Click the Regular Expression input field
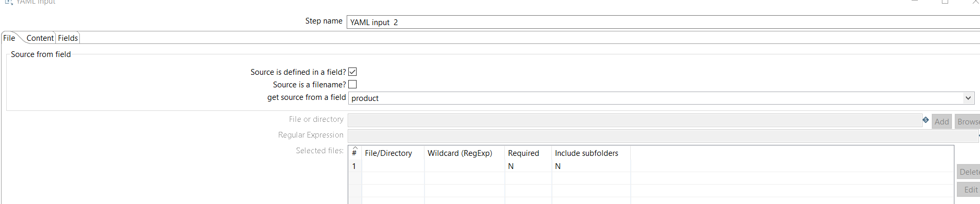 tap(663, 136)
